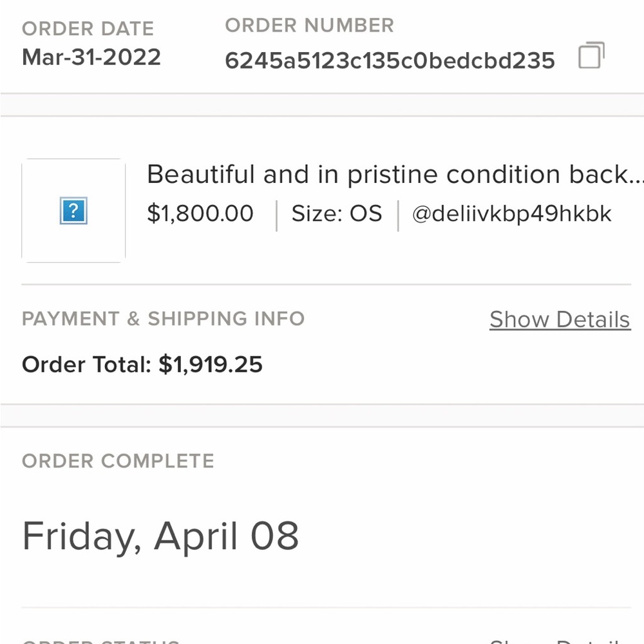Image resolution: width=644 pixels, height=644 pixels.
Task: Click the Order Total $1,919.25 amount
Action: [x=211, y=365]
